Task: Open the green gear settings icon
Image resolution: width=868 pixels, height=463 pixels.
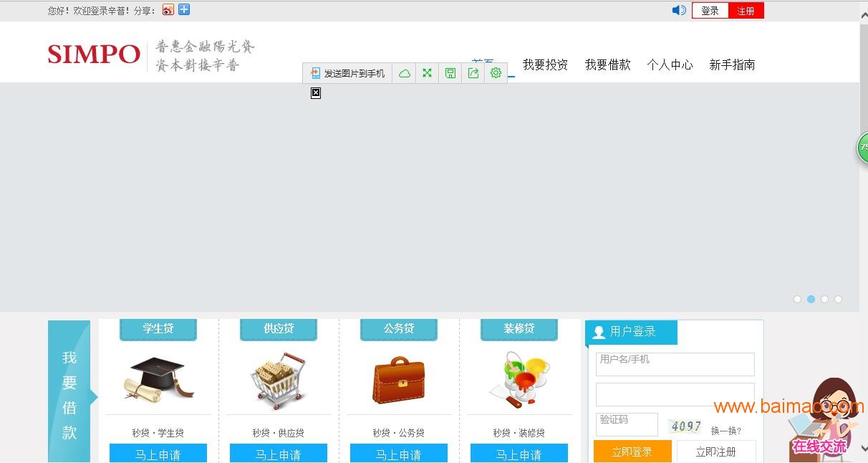Action: pos(496,73)
